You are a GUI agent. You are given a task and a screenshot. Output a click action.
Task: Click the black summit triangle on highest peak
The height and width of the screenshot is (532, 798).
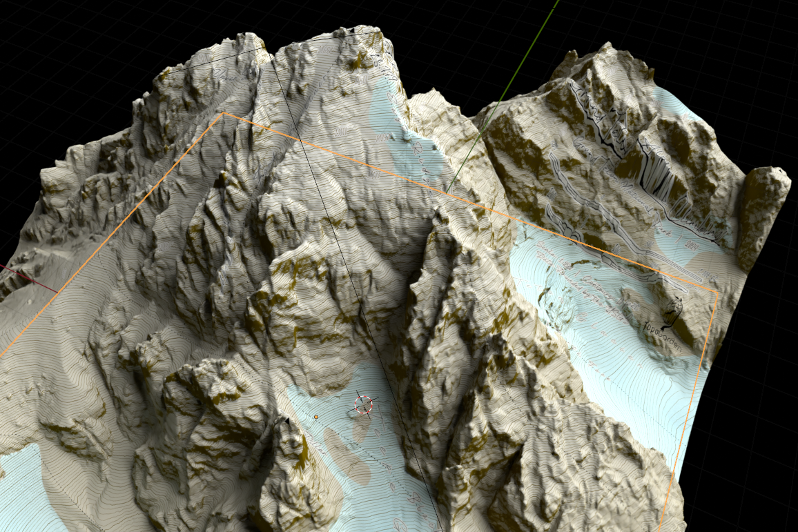[355, 30]
